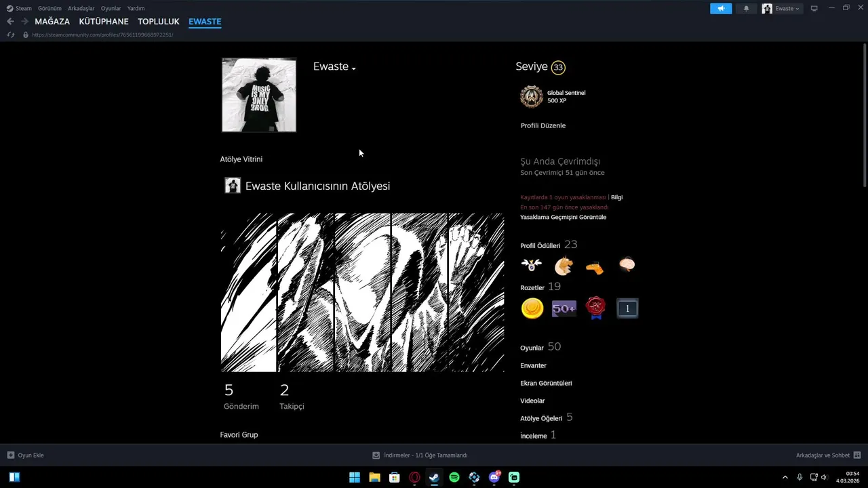
Task: Click the page vertical scrollbar
Action: point(865,115)
